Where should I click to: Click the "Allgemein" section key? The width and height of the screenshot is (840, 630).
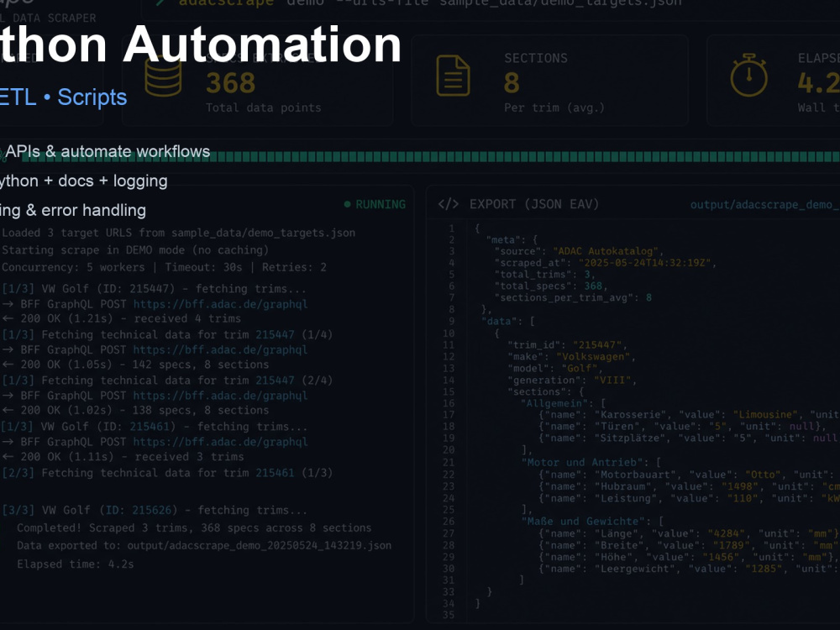(554, 403)
